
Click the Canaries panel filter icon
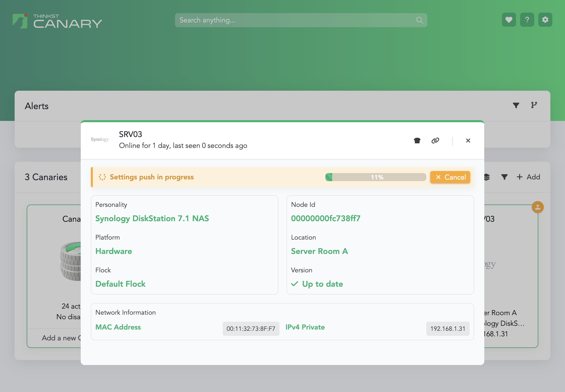point(504,177)
